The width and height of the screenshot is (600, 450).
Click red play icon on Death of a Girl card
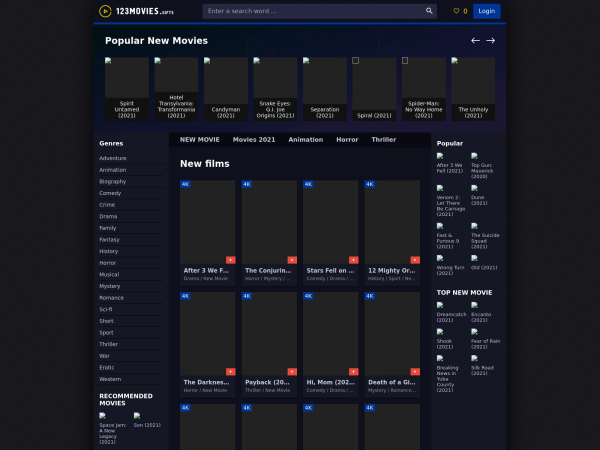pos(415,371)
